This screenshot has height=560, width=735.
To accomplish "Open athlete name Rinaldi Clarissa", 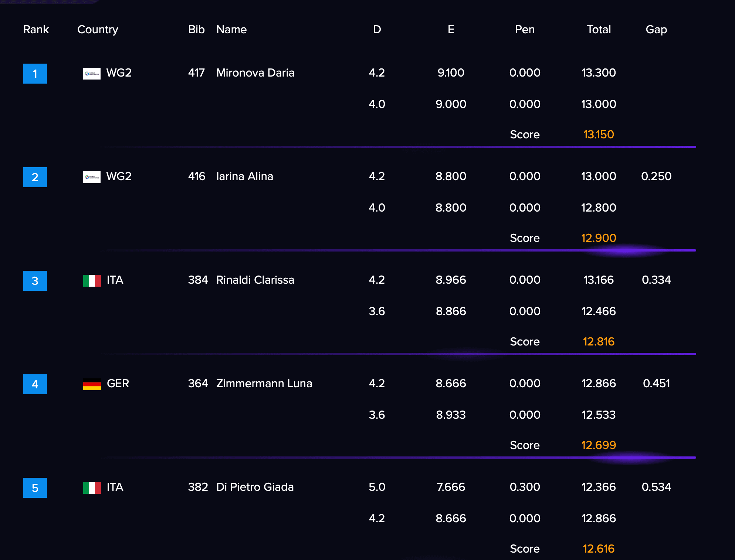I will point(255,280).
